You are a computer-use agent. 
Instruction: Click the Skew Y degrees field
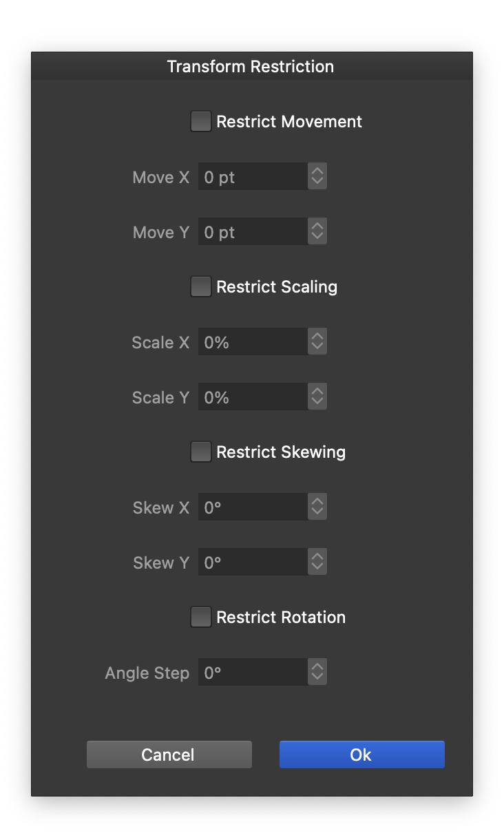[x=252, y=562]
